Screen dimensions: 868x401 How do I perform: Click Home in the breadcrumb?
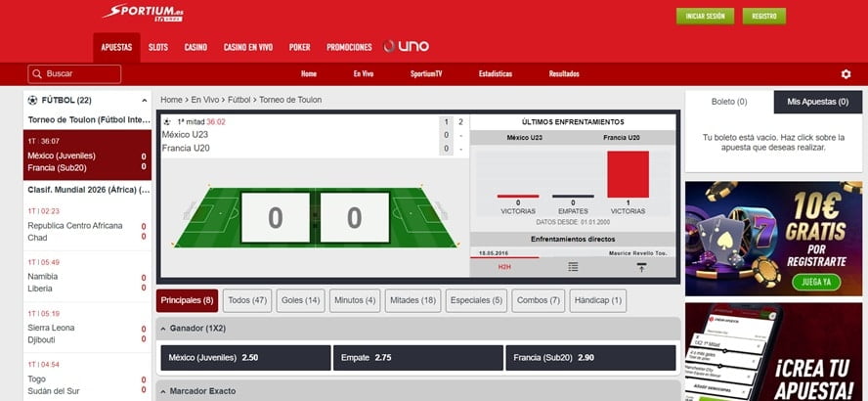(172, 100)
